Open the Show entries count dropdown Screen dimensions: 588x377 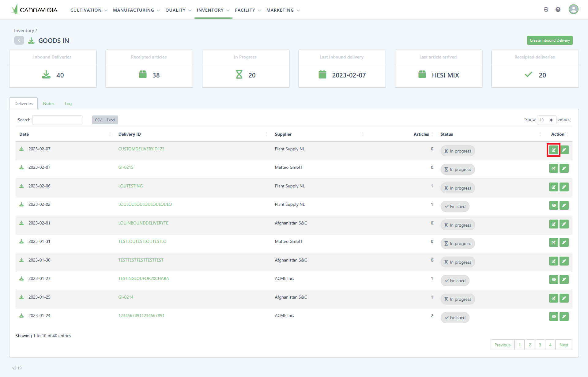[x=546, y=120]
